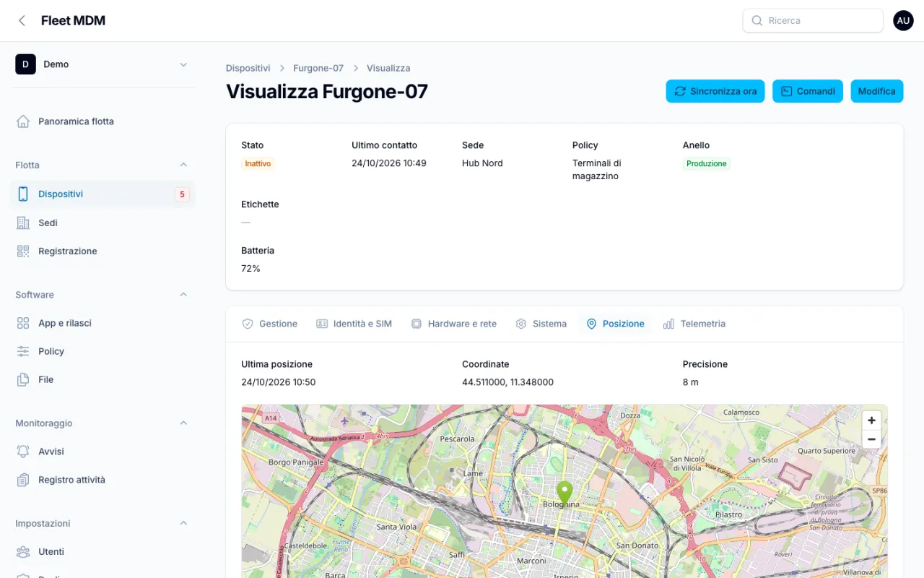The width and height of the screenshot is (924, 578).
Task: Click the Dispositivi phone icon
Action: [23, 194]
